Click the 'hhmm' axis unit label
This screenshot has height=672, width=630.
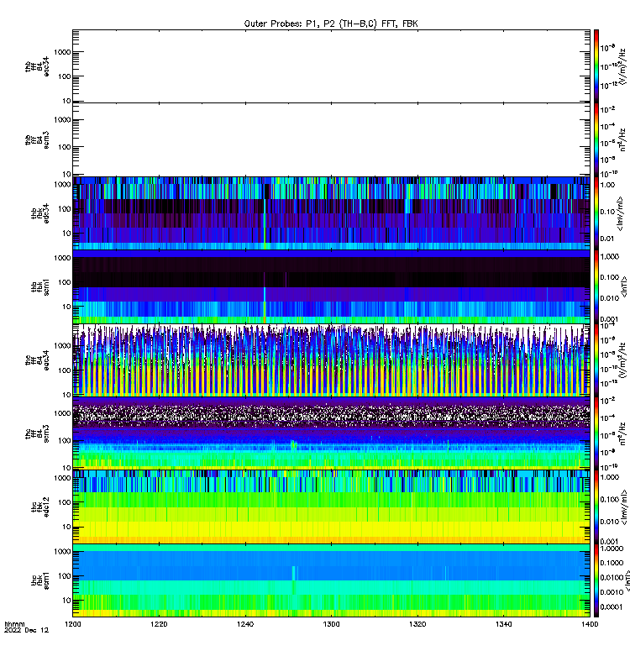pyautogui.click(x=14, y=624)
